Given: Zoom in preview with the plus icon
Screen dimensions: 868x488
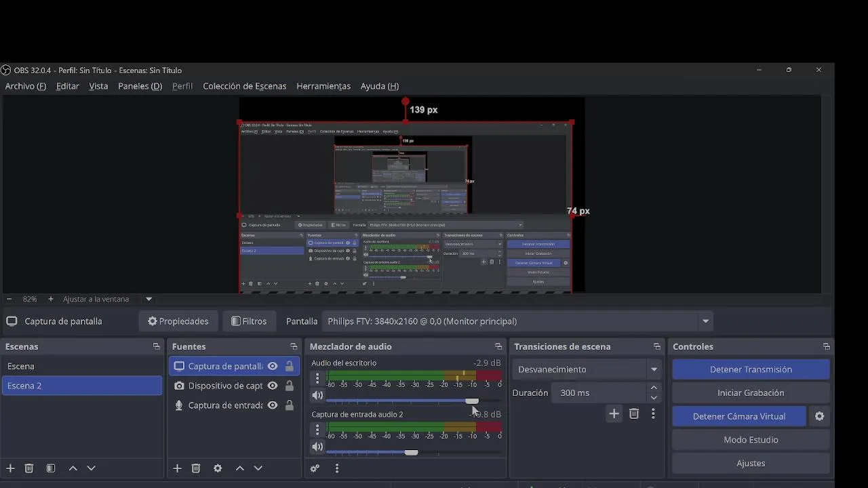Looking at the screenshot, I should (x=51, y=299).
